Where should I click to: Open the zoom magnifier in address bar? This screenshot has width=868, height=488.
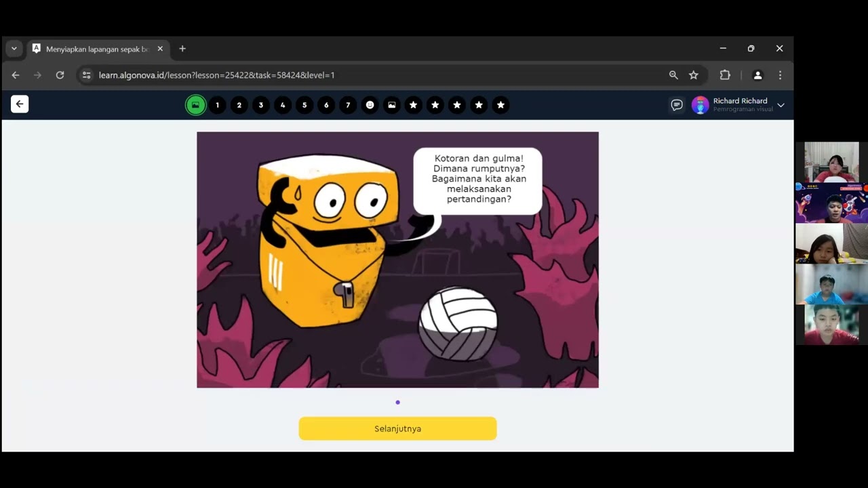[673, 75]
